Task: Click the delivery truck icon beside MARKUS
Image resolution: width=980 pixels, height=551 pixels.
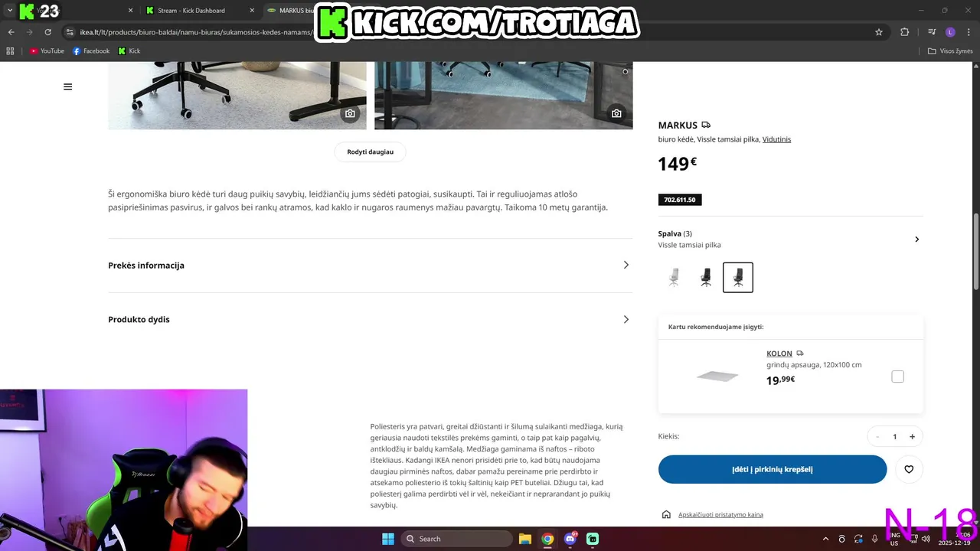Action: tap(706, 125)
